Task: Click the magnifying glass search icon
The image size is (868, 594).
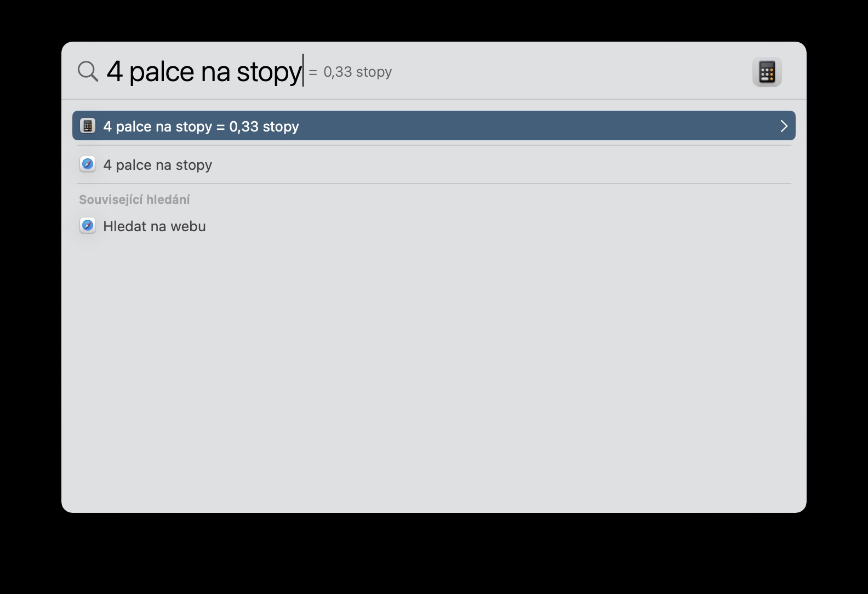Action: (88, 71)
